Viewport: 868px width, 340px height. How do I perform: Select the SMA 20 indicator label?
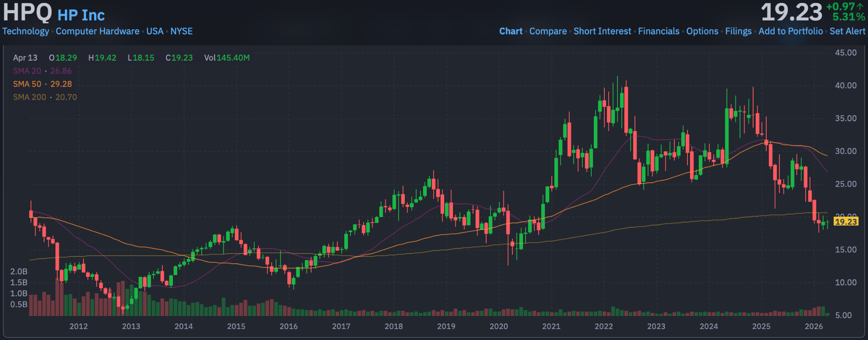pyautogui.click(x=27, y=71)
